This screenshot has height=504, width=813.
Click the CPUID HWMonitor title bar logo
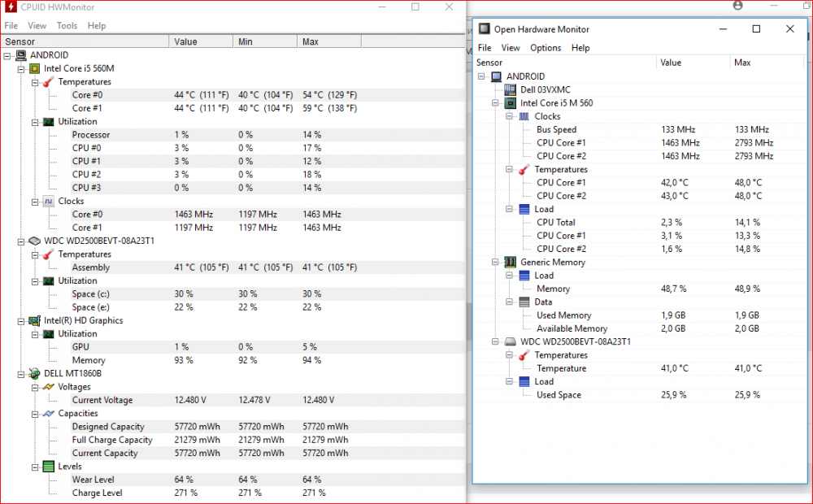[11, 7]
